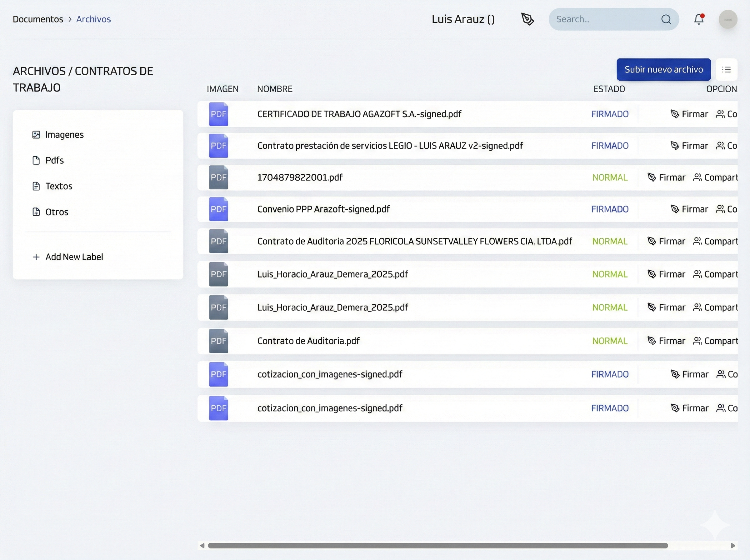
Task: Share the 1704879822001.pdf file
Action: click(716, 177)
